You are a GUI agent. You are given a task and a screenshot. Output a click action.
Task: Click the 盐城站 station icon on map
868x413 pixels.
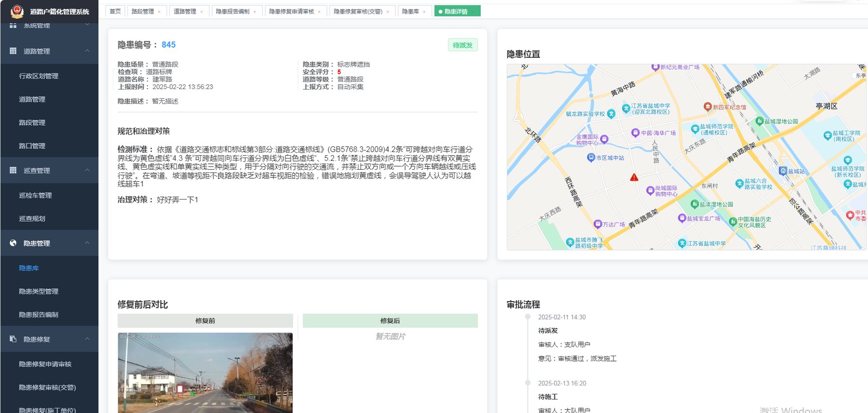(x=783, y=171)
